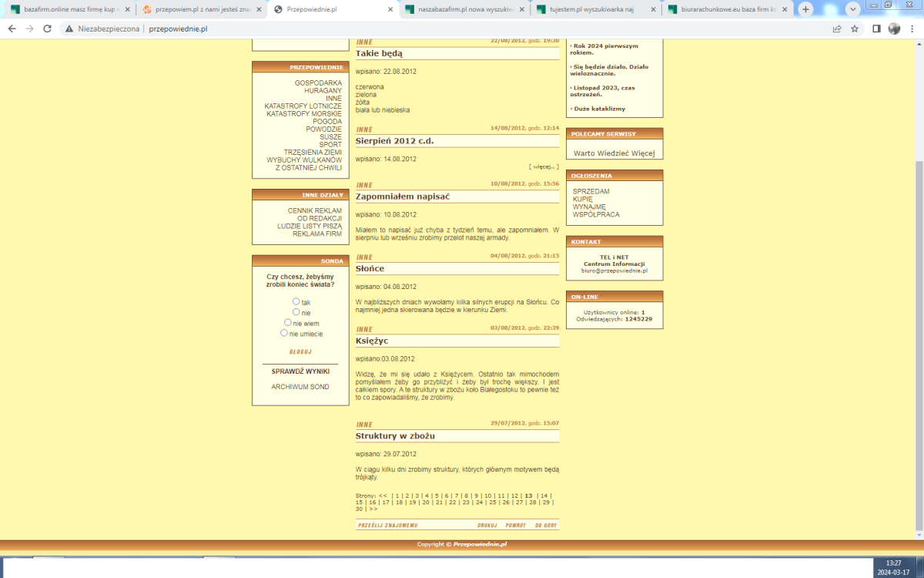Open the browser side panel
Screen dimensions: 924x578
click(876, 29)
